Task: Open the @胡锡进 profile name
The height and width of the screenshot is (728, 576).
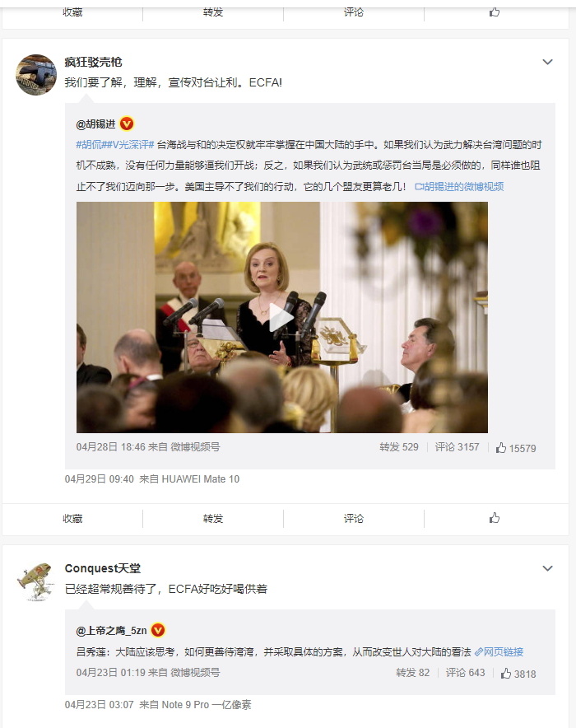Action: pyautogui.click(x=95, y=124)
